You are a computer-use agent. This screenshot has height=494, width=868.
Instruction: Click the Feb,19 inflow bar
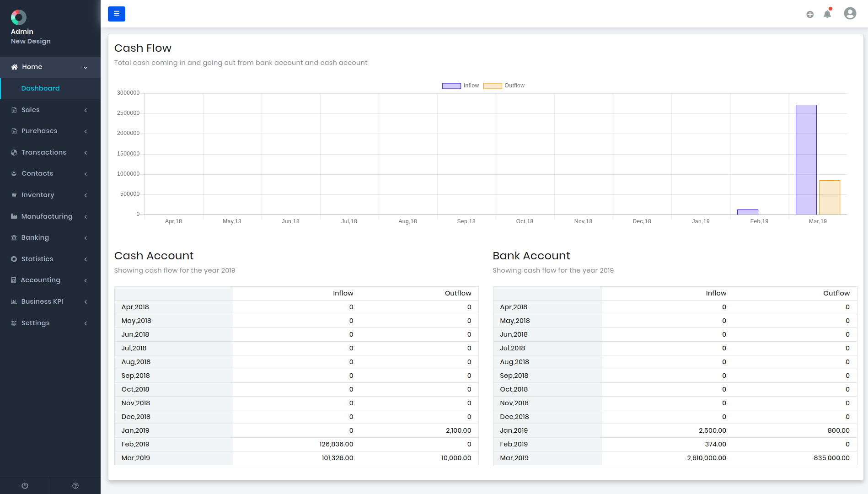coord(747,212)
